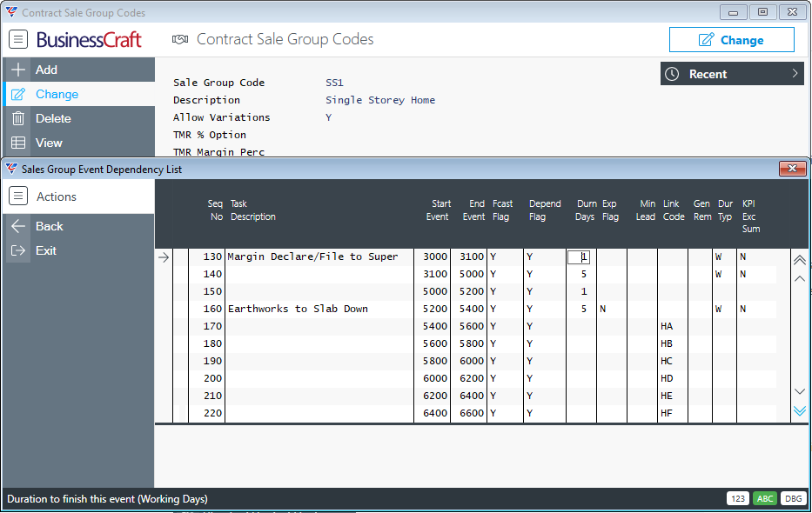Select Add in the left menu

(x=78, y=70)
